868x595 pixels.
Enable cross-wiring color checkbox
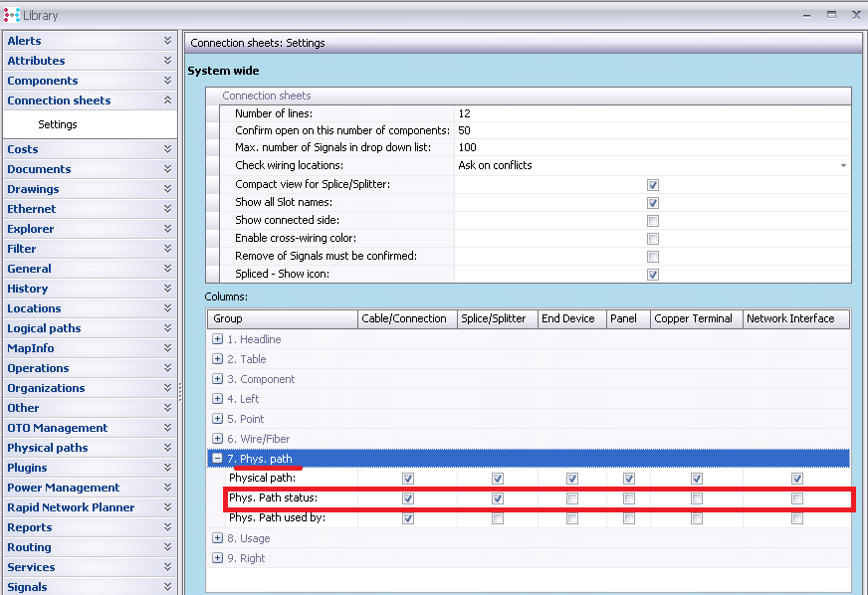pos(653,239)
